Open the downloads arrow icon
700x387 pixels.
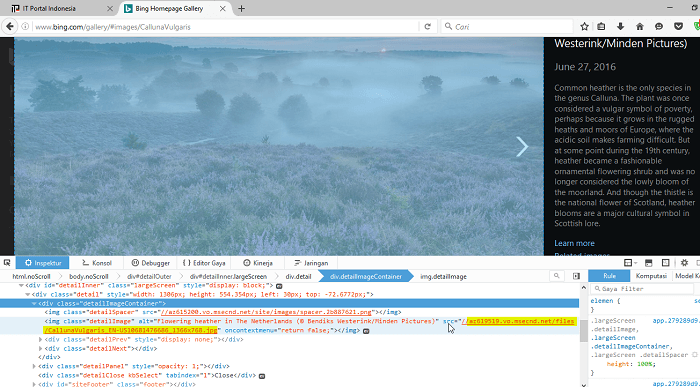coord(621,27)
